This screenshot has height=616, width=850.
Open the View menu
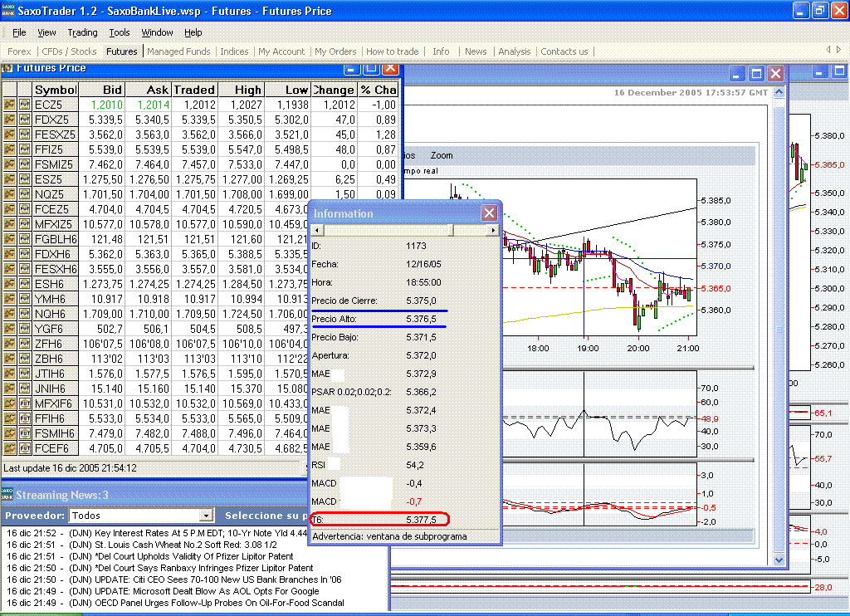point(46,32)
